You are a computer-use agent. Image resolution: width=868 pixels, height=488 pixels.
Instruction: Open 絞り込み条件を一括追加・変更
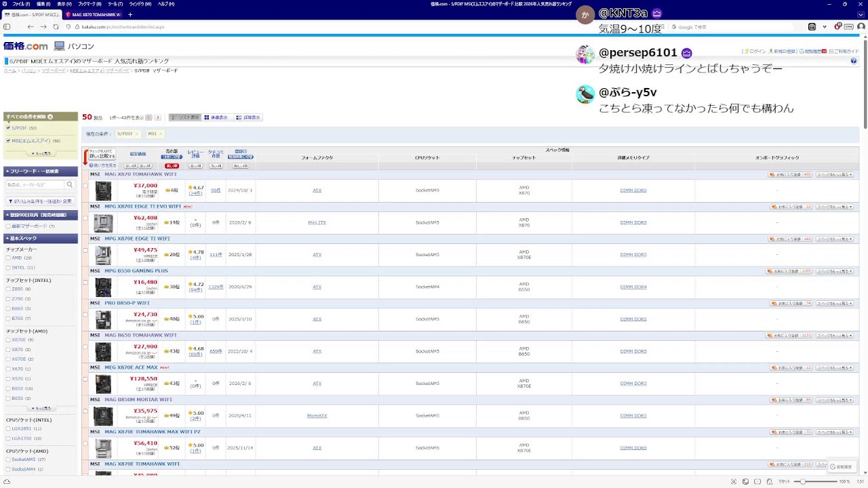pyautogui.click(x=40, y=201)
